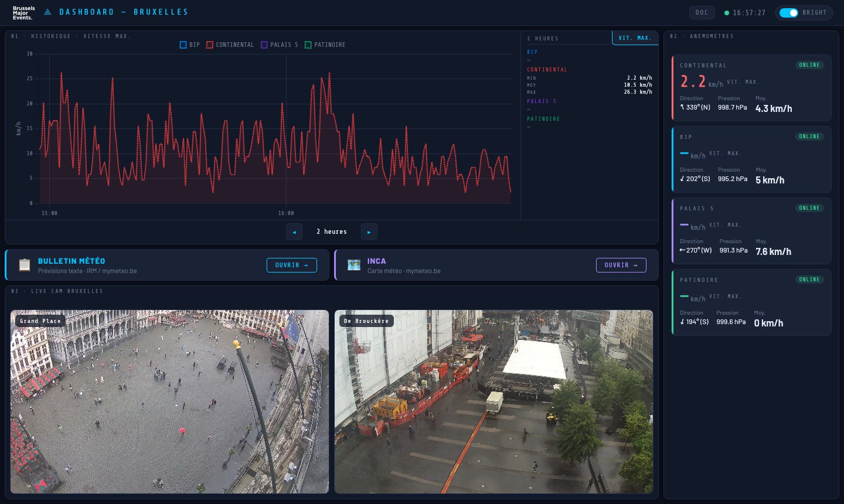Viewport: 844px width, 504px height.
Task: Click the PATINOIRE ONLINE badge
Action: 809,280
